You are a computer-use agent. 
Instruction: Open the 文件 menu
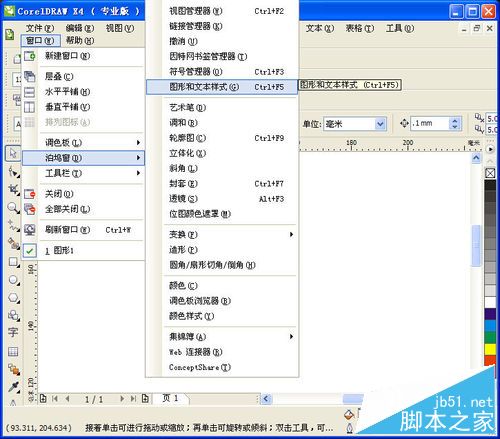tap(40, 29)
